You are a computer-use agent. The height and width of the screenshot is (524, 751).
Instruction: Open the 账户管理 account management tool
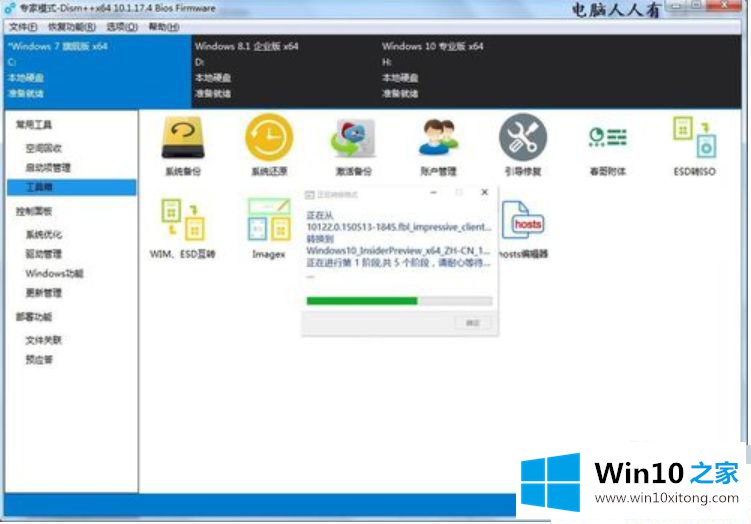click(438, 146)
